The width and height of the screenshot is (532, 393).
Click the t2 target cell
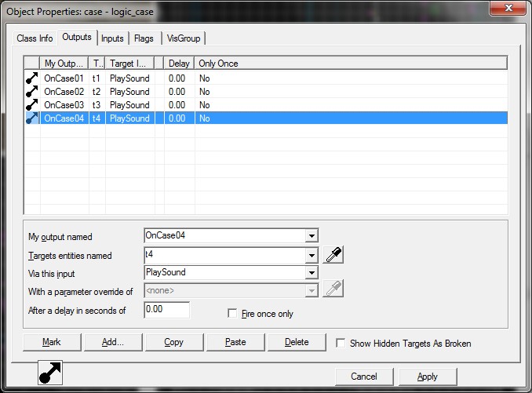point(97,92)
